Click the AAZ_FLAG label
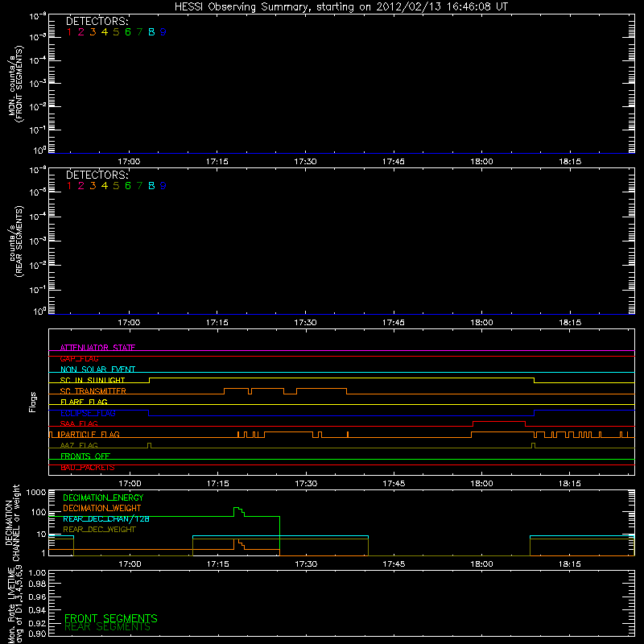 79,446
